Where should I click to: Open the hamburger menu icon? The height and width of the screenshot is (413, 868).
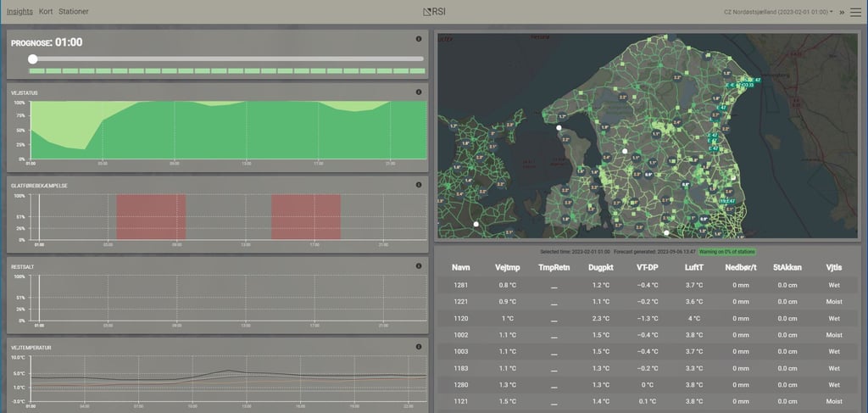pyautogui.click(x=855, y=12)
